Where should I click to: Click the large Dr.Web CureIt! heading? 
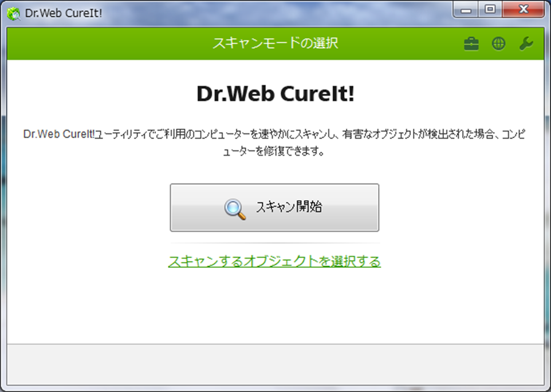(275, 94)
